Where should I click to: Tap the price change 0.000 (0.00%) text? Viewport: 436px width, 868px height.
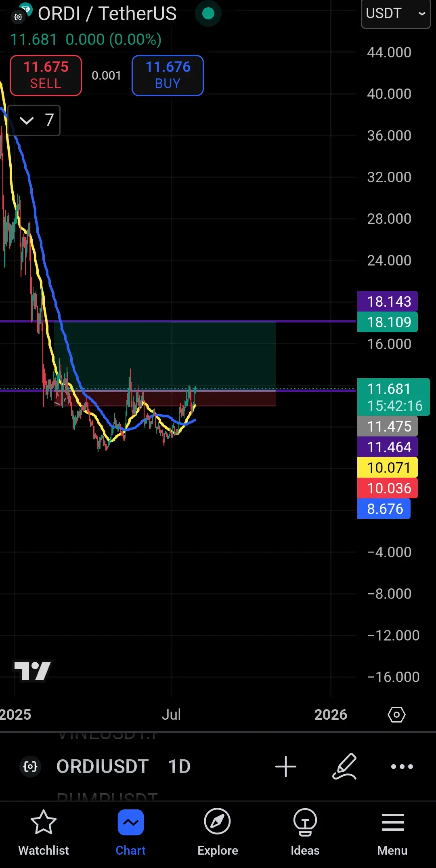pyautogui.click(x=113, y=40)
